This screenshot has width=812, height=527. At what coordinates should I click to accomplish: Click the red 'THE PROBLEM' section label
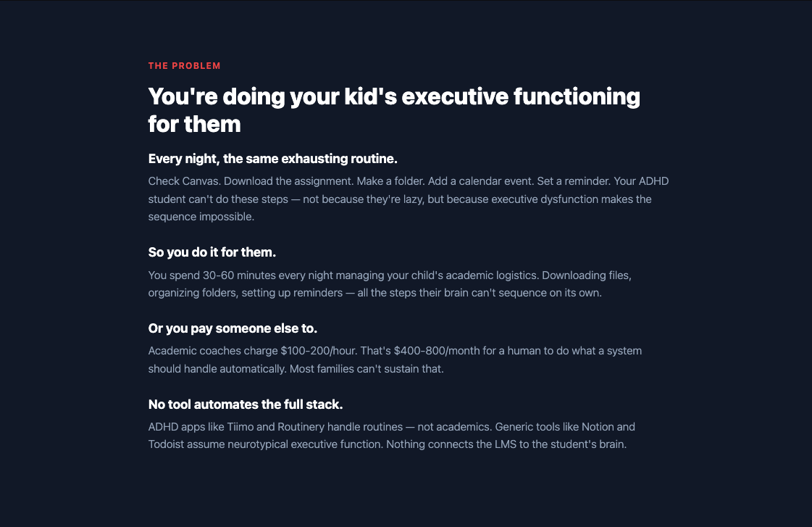coord(185,66)
